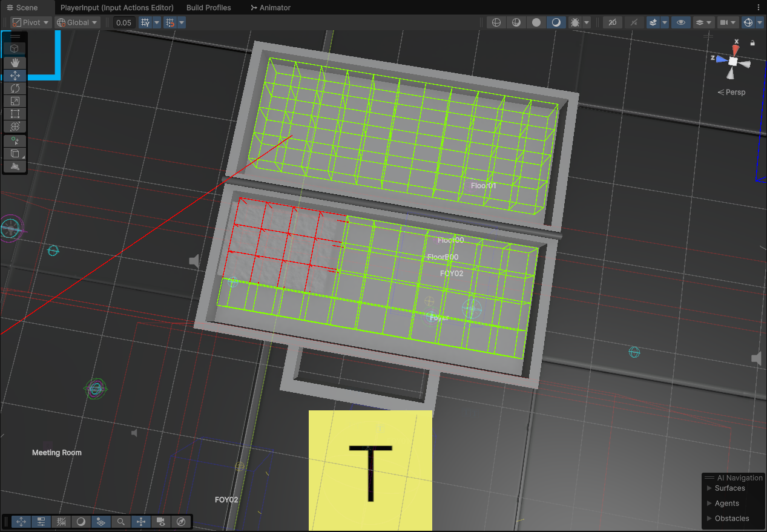
Task: Select the Rotate tool
Action: pos(15,88)
